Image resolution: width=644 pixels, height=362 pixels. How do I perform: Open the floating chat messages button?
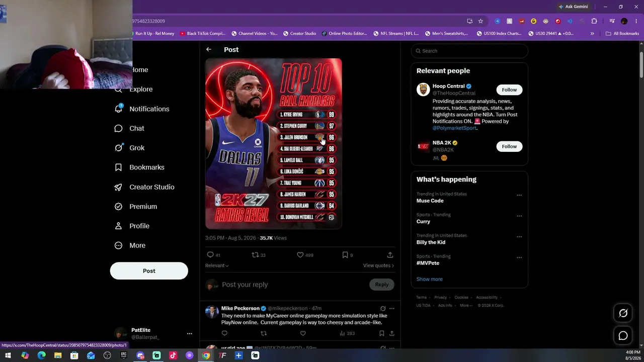pos(623,336)
